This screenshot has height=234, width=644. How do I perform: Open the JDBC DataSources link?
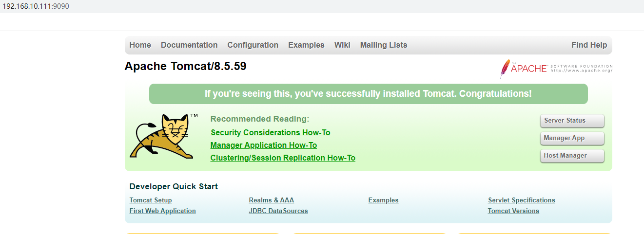(x=278, y=211)
